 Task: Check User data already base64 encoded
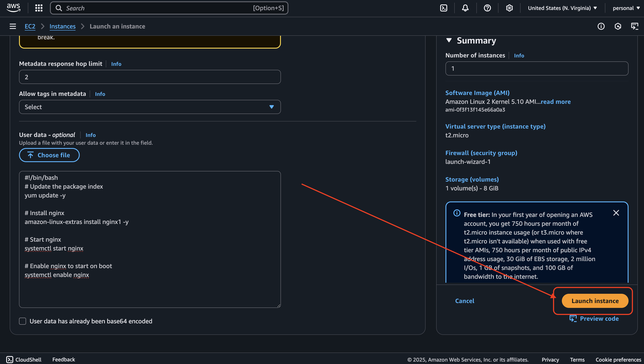(x=23, y=321)
